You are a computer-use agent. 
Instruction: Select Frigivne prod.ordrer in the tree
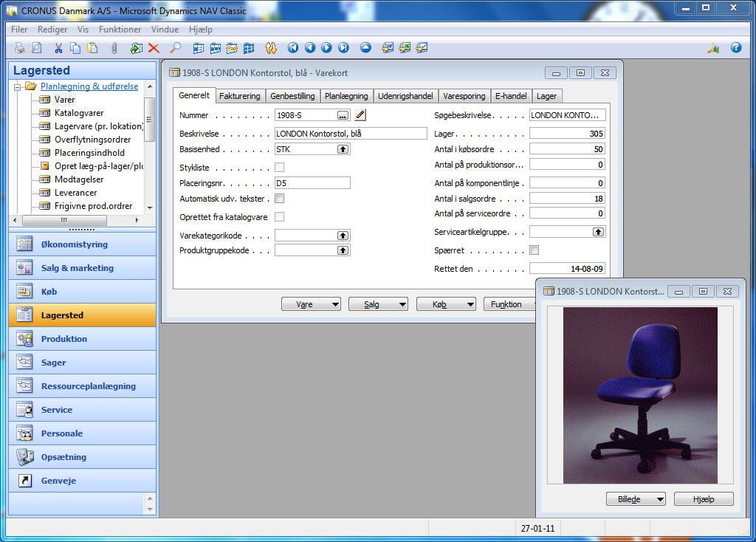(x=94, y=206)
